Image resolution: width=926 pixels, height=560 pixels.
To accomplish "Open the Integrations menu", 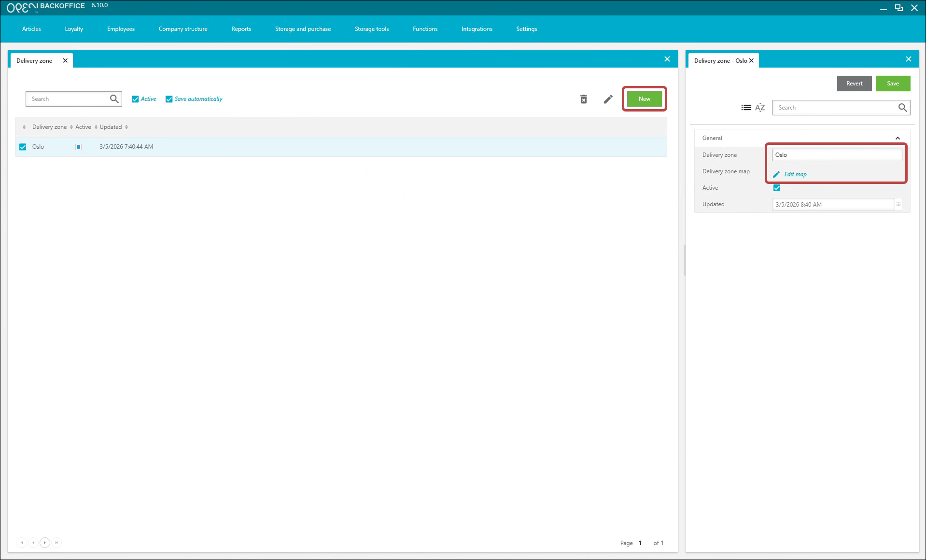I will point(477,29).
